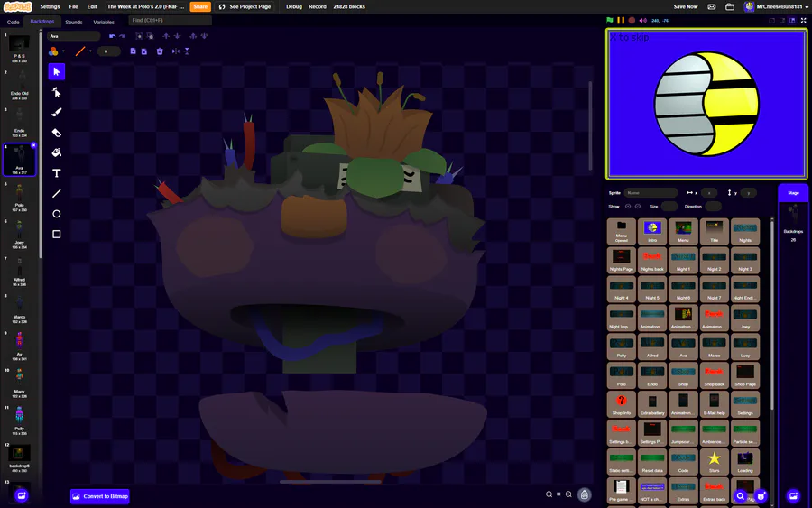The image size is (812, 508).
Task: Click the Paste icon in paint toolbar
Action: coord(144,51)
